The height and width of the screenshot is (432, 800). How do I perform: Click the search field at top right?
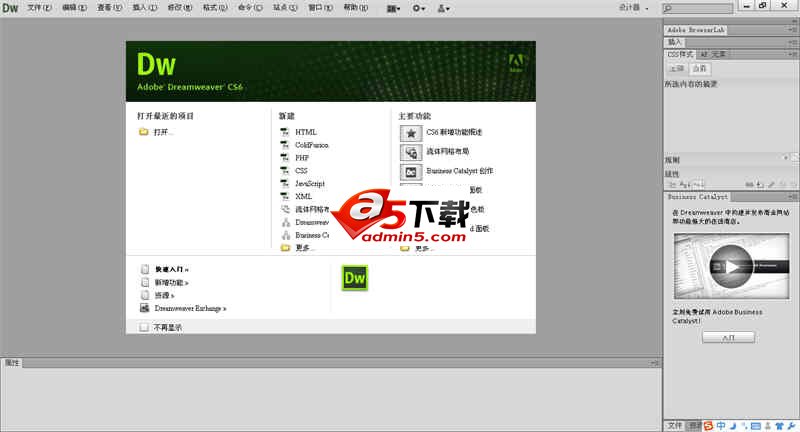click(x=697, y=8)
